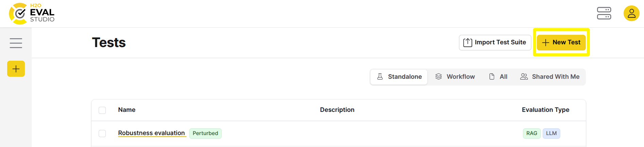This screenshot has width=644, height=147.
Task: Click the Import Test Suite button
Action: pos(495,42)
